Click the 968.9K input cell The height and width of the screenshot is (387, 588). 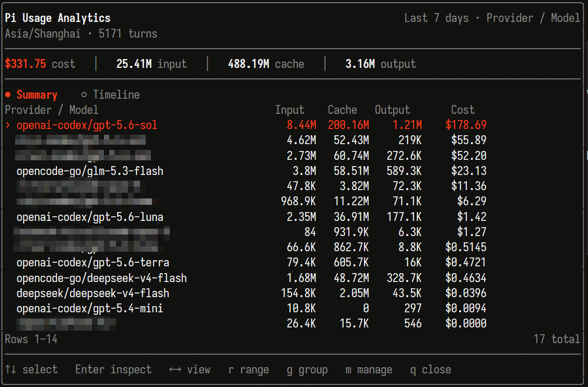(299, 202)
